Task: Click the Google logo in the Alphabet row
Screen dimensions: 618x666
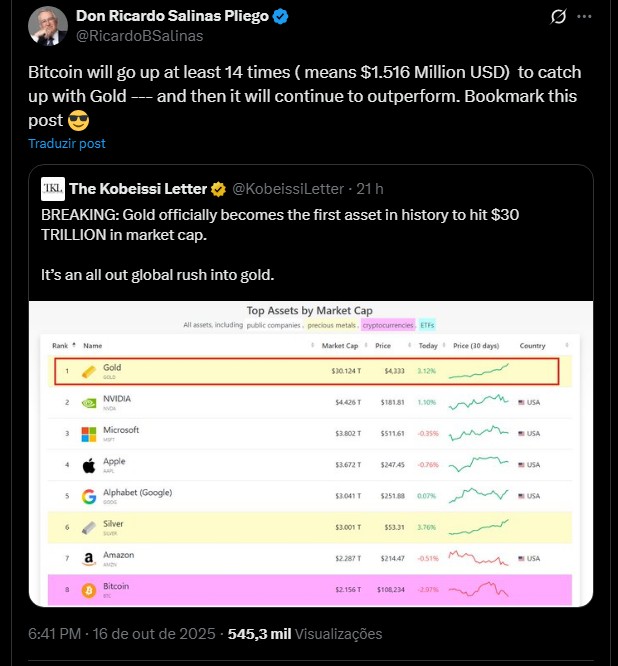Action: click(88, 496)
